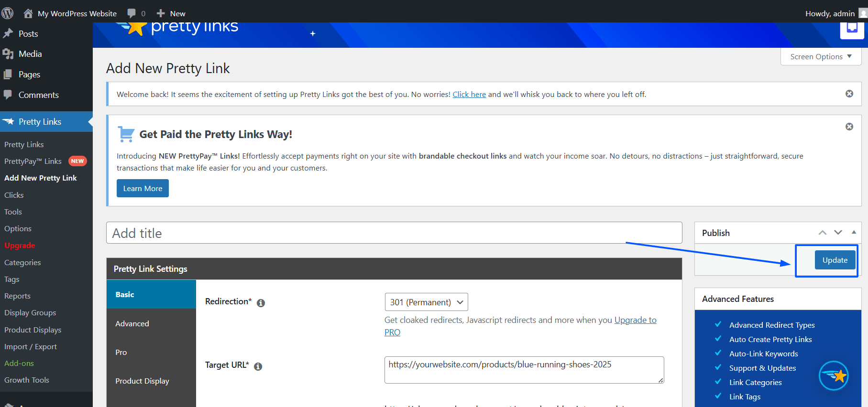Screen dimensions: 868x407
Task: Click Link Categories feature text
Action: (756, 382)
